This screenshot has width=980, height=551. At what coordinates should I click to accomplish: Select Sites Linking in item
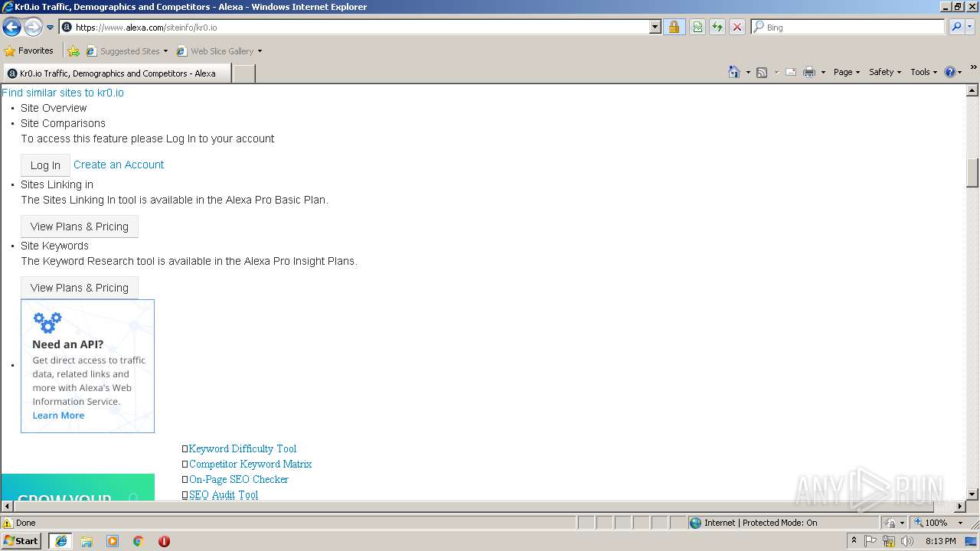tap(57, 184)
